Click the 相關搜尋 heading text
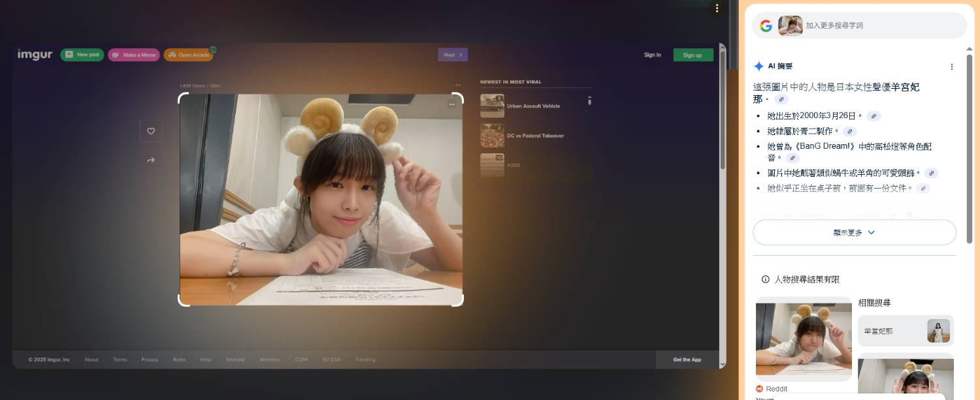This screenshot has height=400, width=980. (874, 303)
